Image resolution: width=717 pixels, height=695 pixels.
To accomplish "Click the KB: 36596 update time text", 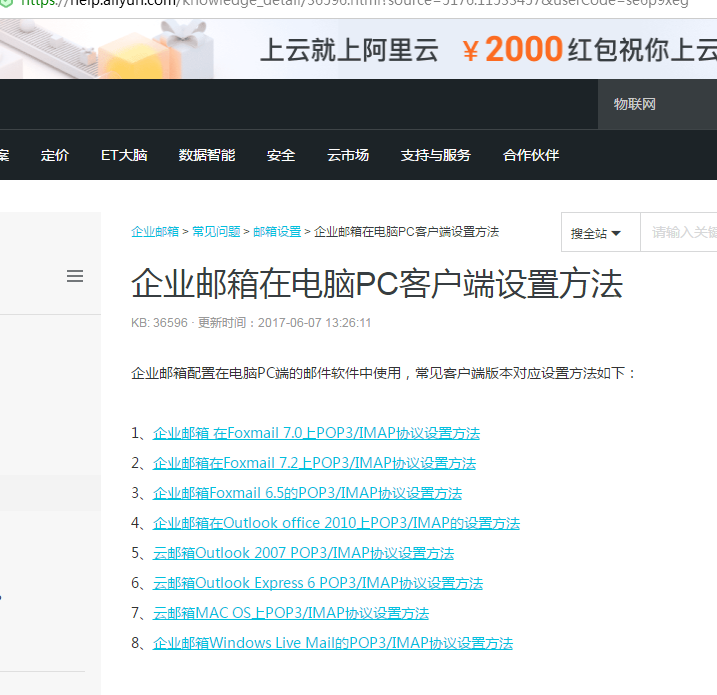I will pos(251,323).
